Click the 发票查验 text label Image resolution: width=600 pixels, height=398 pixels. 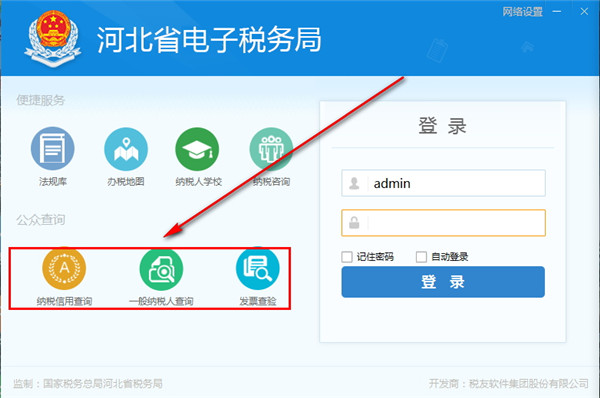[x=258, y=301]
